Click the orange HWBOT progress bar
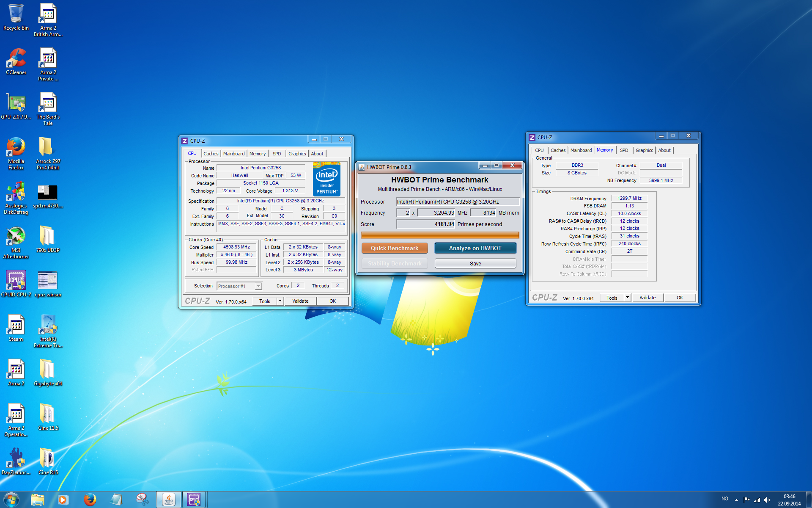 click(440, 235)
